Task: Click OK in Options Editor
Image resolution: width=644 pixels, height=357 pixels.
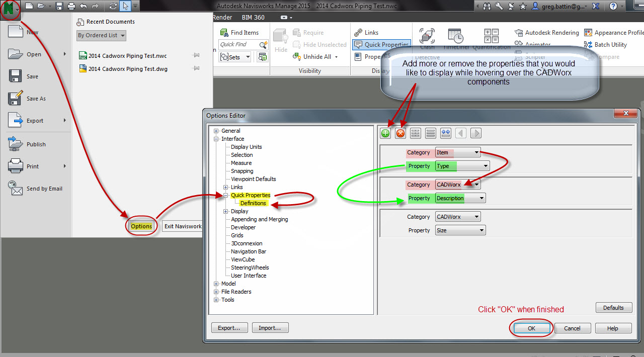Action: (531, 328)
